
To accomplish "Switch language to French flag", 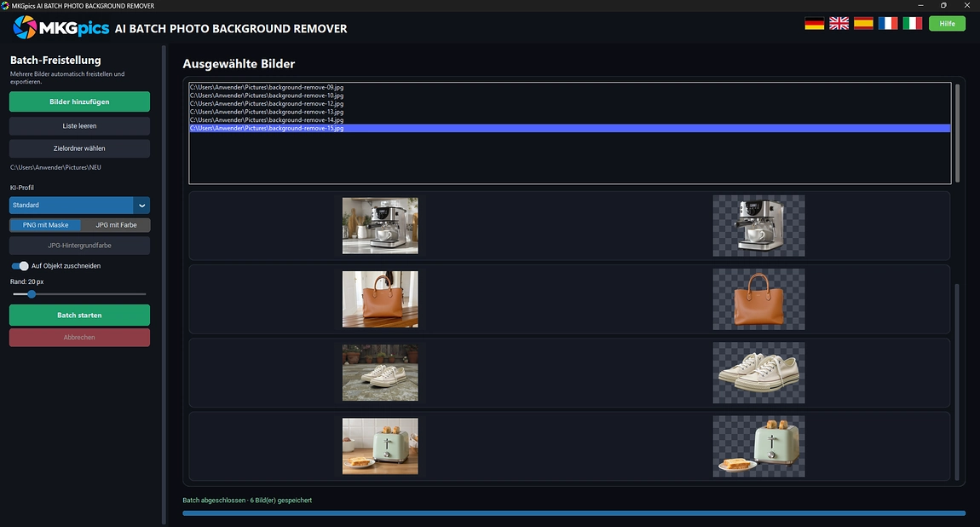I will pos(887,24).
